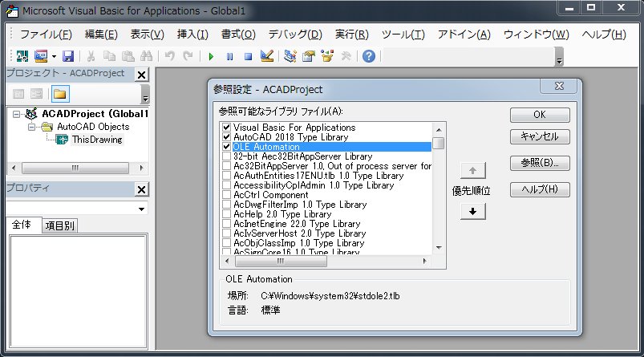Uncheck OLE Automation reference

(x=226, y=147)
